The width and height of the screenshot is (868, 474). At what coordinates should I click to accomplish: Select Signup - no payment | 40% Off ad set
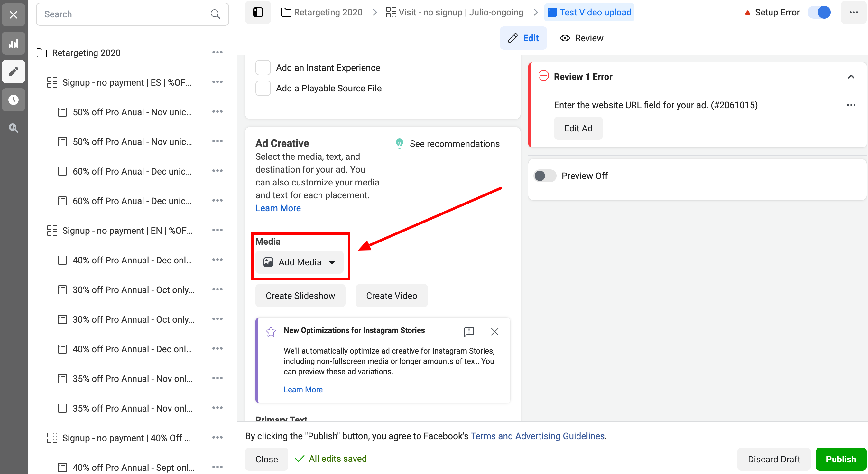tap(126, 438)
